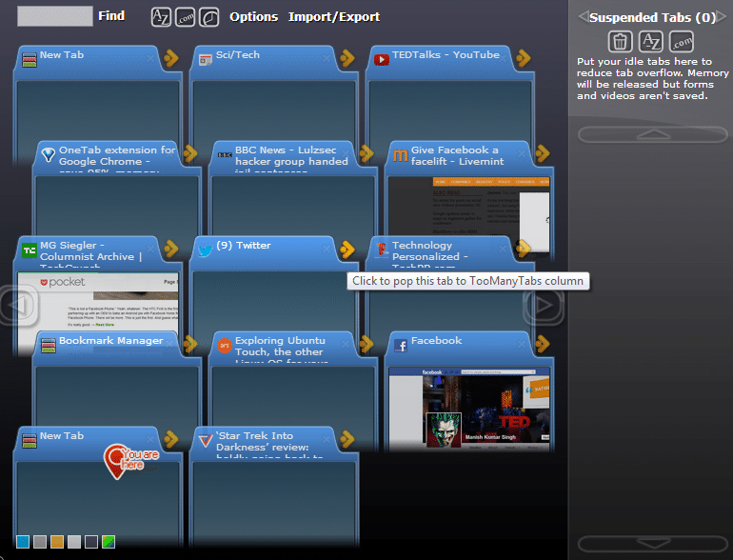The height and width of the screenshot is (560, 733).
Task: Sort tabs by domain using main toolbar .com icon
Action: point(185,17)
